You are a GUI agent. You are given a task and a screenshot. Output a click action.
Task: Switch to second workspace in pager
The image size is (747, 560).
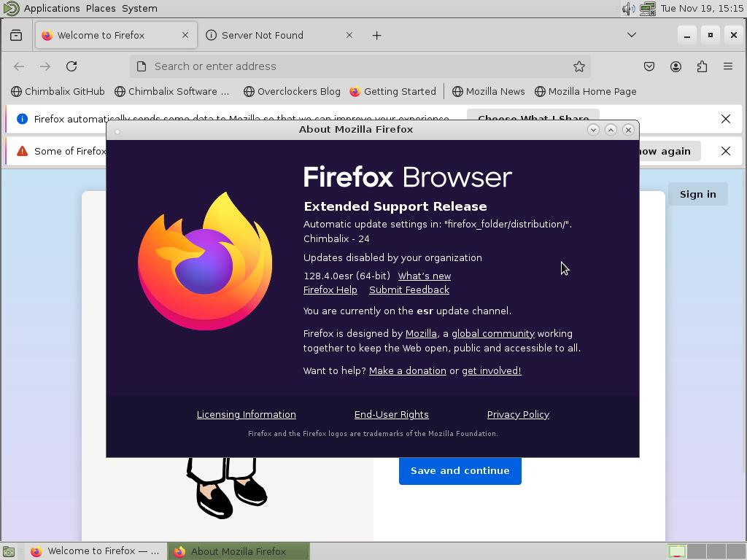pos(697,551)
